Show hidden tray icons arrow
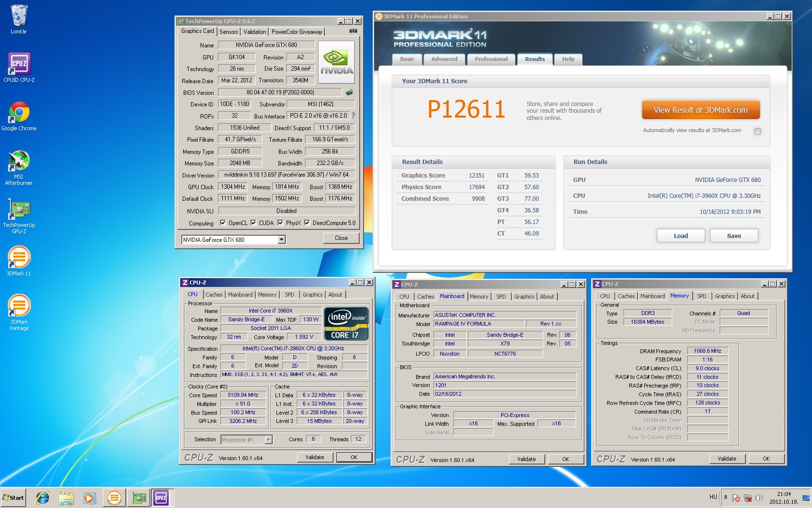Image resolution: width=812 pixels, height=508 pixels. click(x=725, y=497)
